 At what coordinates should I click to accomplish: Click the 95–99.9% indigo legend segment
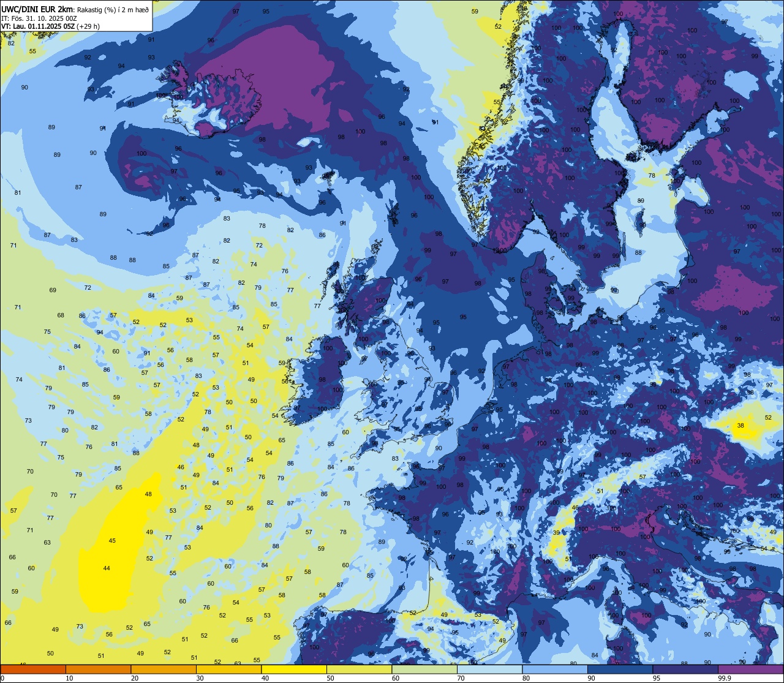pos(685,669)
